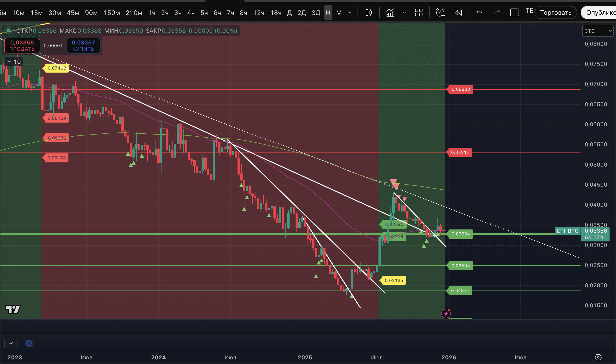Select the layout rectangle icon

click(514, 12)
